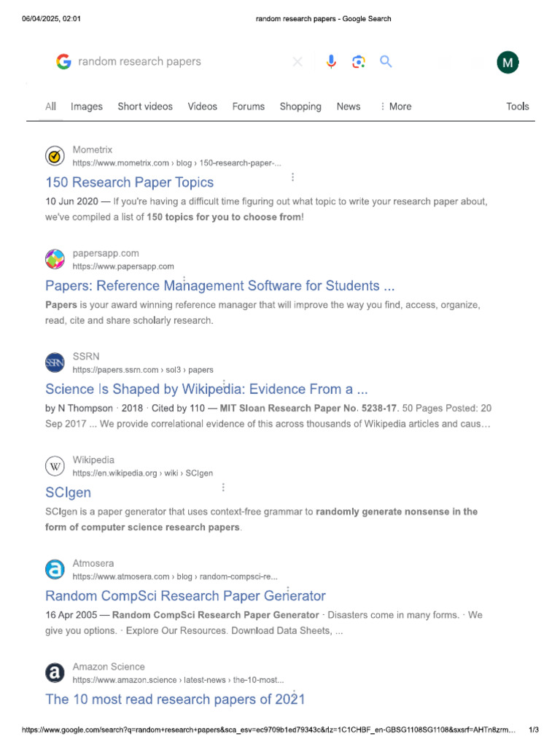Switch to the News tab
Viewport: 560px width, 747px height.
pyautogui.click(x=349, y=107)
